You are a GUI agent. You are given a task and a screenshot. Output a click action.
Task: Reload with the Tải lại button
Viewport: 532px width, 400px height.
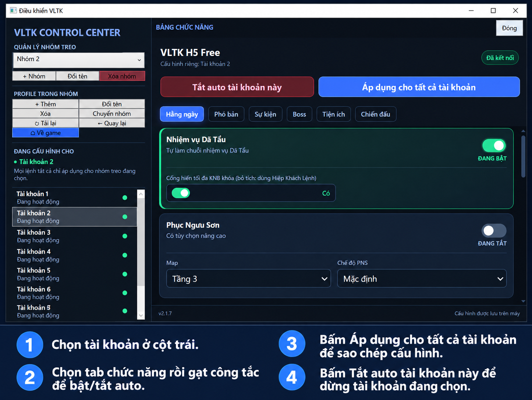pos(46,123)
